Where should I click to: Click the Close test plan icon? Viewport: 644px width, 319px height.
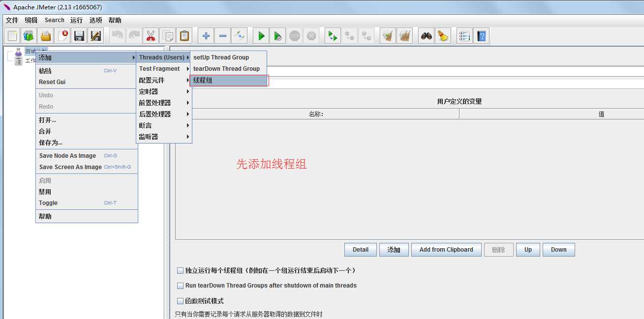(x=62, y=36)
